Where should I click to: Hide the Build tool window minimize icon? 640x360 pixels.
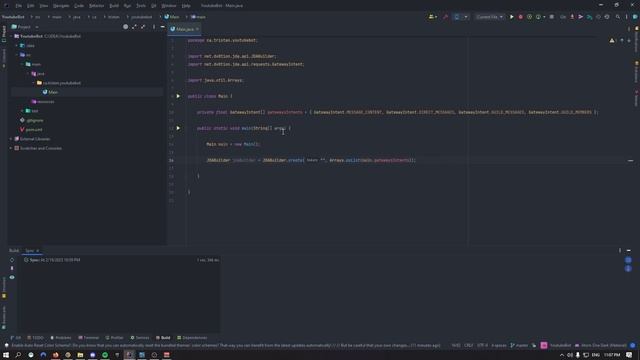pyautogui.click(x=629, y=250)
